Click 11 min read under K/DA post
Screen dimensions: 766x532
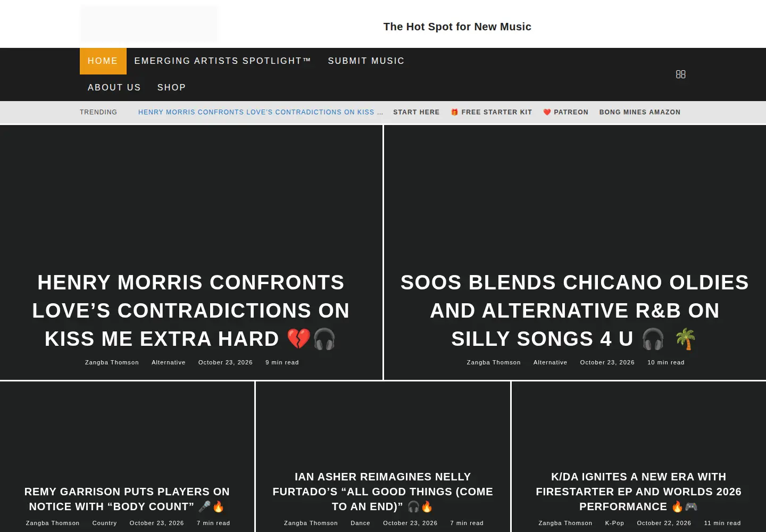(x=722, y=523)
